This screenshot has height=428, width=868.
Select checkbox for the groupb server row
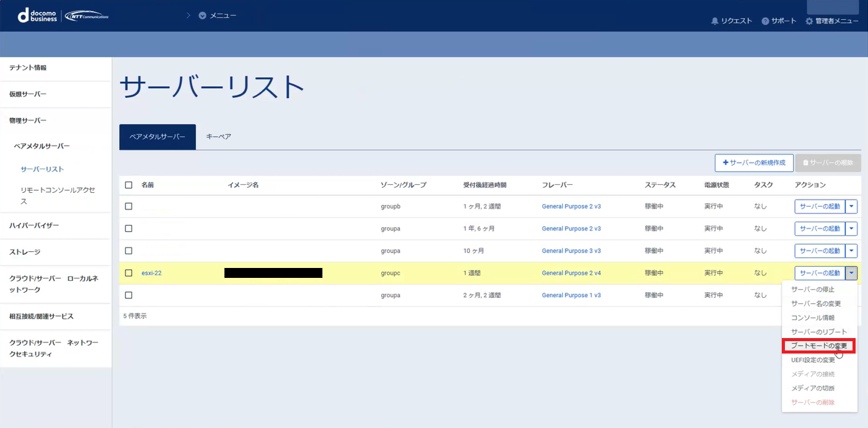click(x=128, y=207)
